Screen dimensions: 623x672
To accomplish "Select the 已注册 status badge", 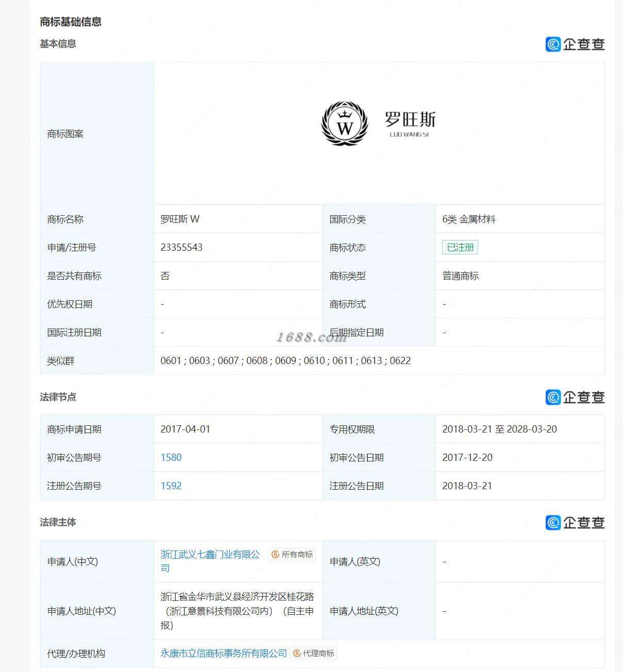I will coord(460,247).
